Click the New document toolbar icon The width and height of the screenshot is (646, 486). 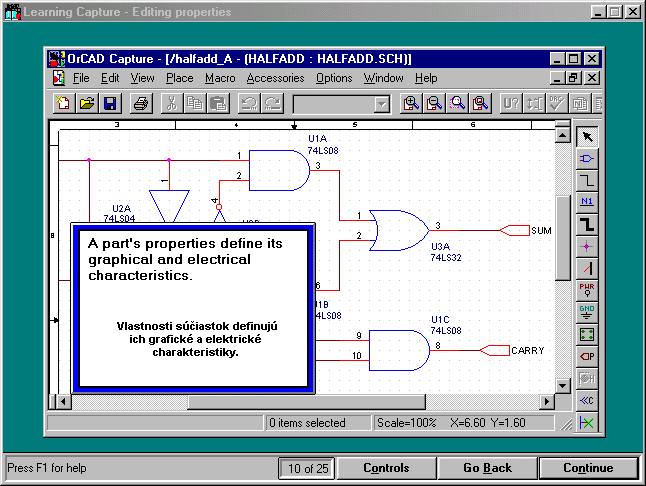[65, 103]
